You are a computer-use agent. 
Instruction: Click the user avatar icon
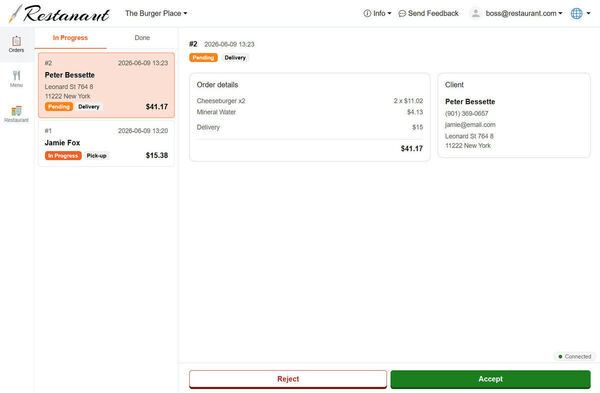point(476,13)
